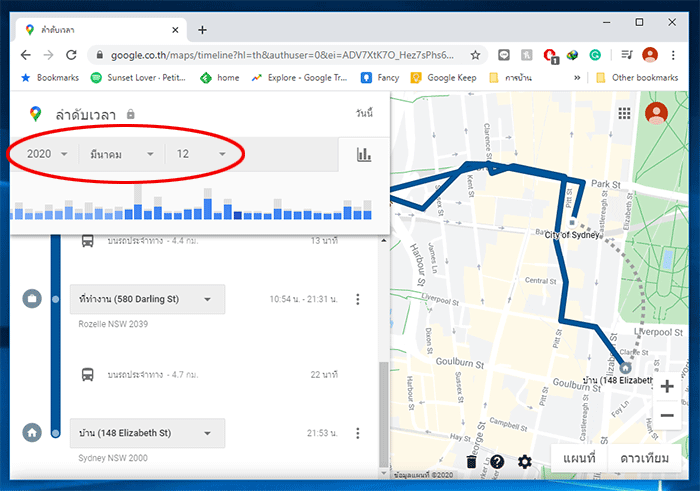The height and width of the screenshot is (491, 700).
Task: Open the help question mark icon
Action: point(497,462)
